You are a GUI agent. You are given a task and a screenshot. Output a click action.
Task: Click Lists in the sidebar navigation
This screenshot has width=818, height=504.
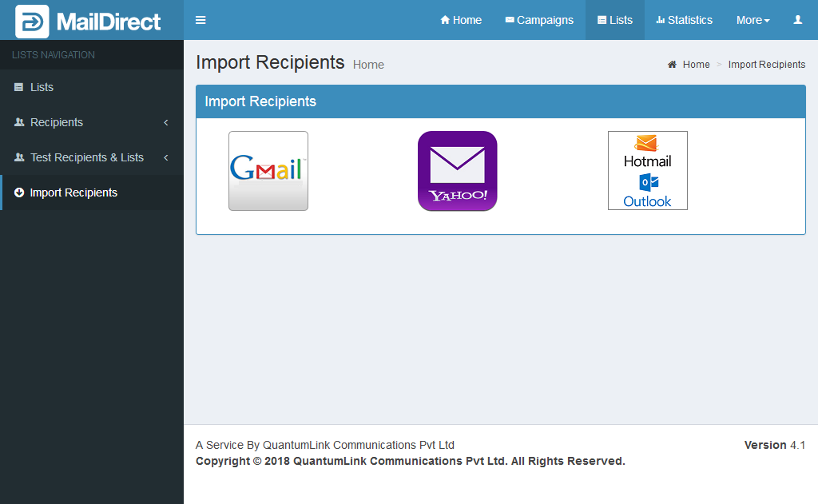(42, 87)
